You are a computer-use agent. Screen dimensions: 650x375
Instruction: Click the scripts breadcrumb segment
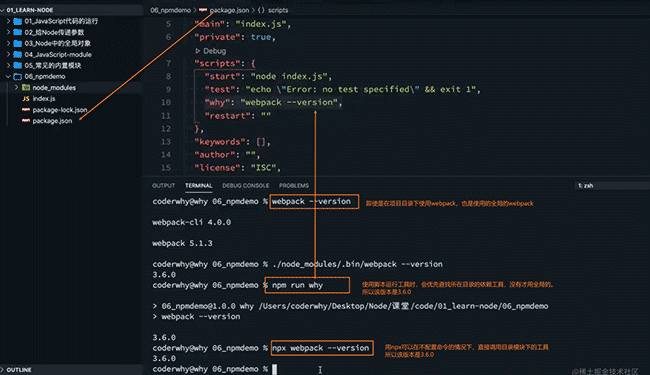[x=278, y=10]
